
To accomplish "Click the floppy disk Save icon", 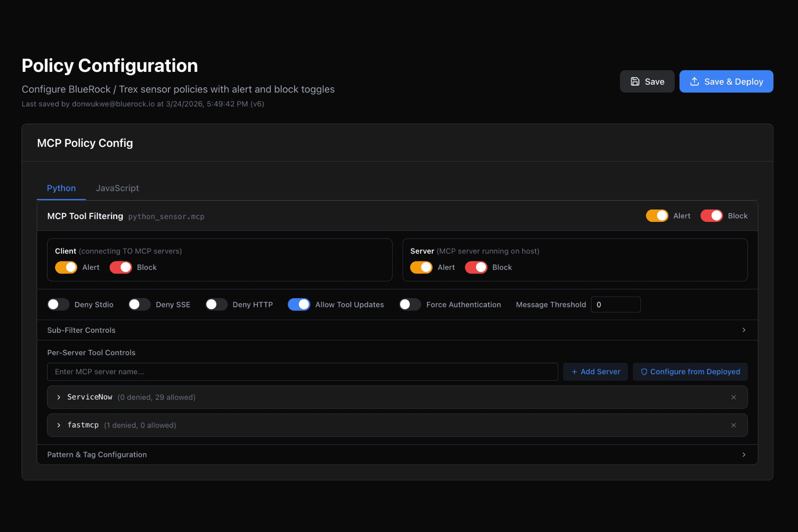I will point(635,81).
